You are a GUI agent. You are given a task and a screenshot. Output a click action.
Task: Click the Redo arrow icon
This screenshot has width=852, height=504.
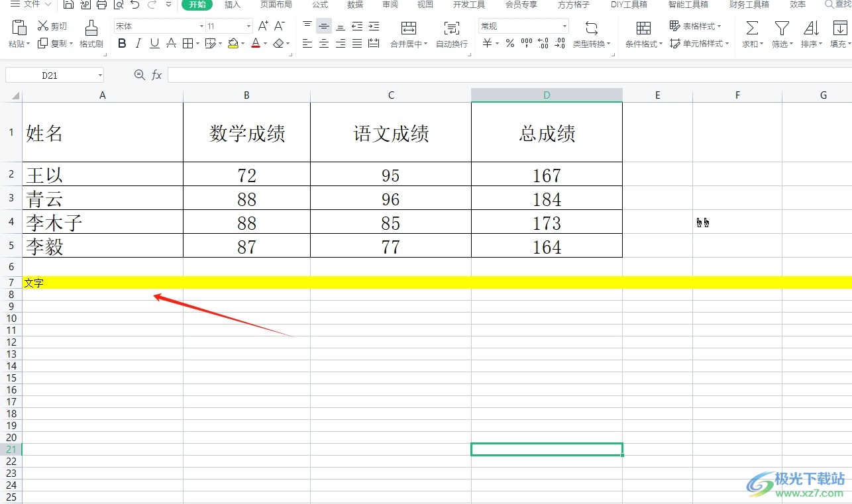point(152,5)
